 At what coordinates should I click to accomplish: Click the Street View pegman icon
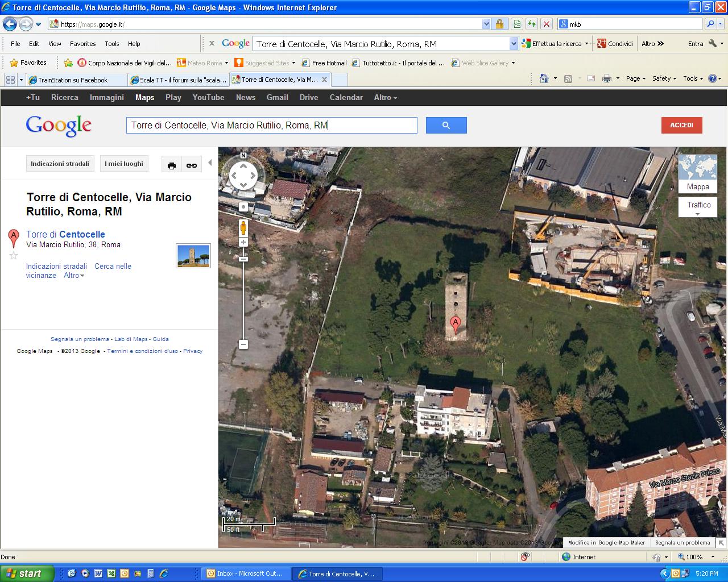tap(243, 228)
